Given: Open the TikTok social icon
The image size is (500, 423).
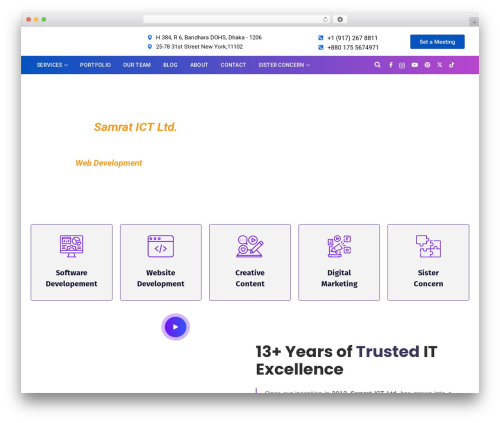Looking at the screenshot, I should [x=452, y=65].
